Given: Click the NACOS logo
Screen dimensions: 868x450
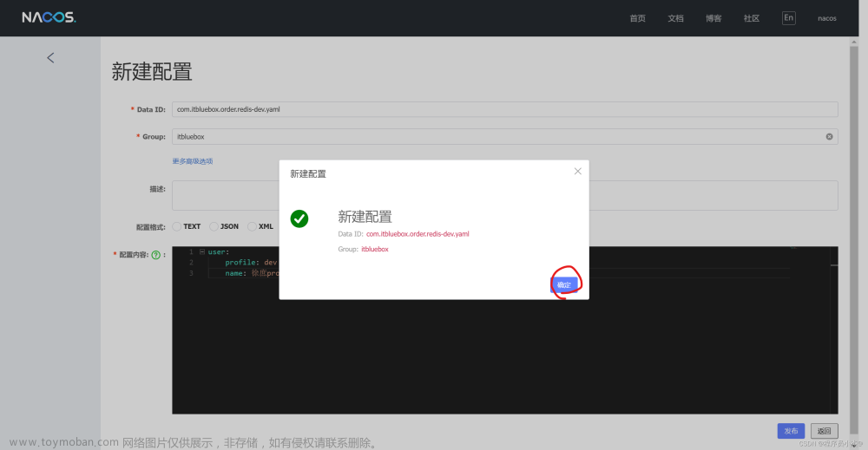Looking at the screenshot, I should [x=49, y=17].
